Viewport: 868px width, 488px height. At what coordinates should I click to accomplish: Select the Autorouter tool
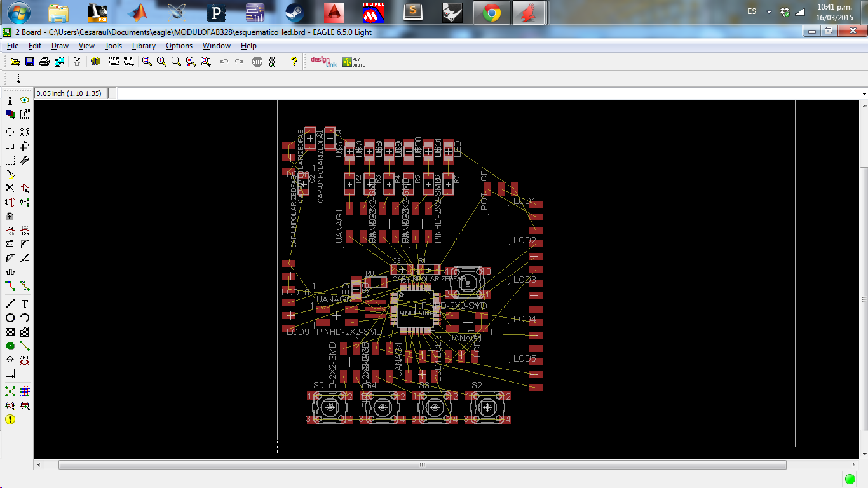tap(25, 391)
